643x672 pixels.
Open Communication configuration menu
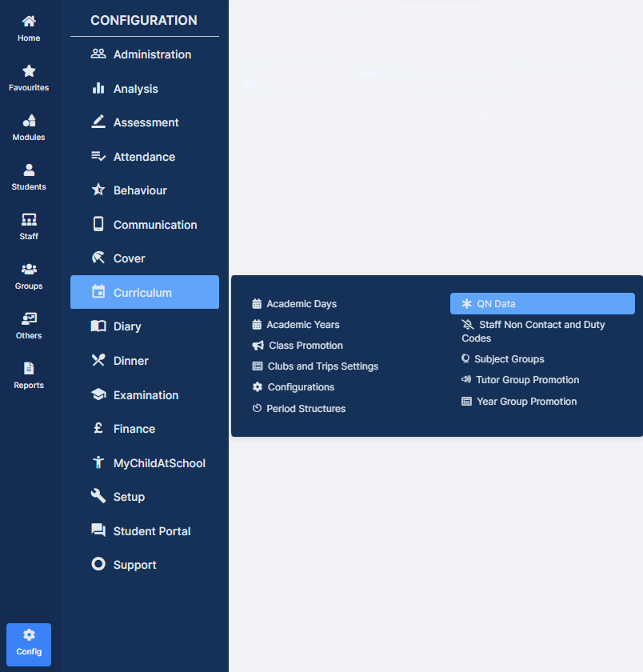pos(145,225)
